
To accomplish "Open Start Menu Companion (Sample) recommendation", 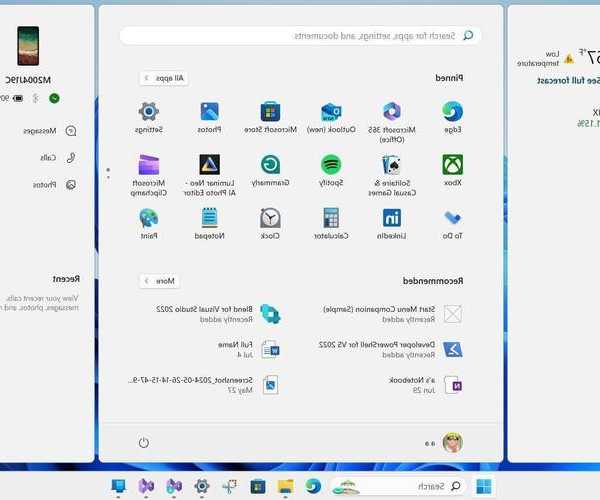I will click(393, 314).
